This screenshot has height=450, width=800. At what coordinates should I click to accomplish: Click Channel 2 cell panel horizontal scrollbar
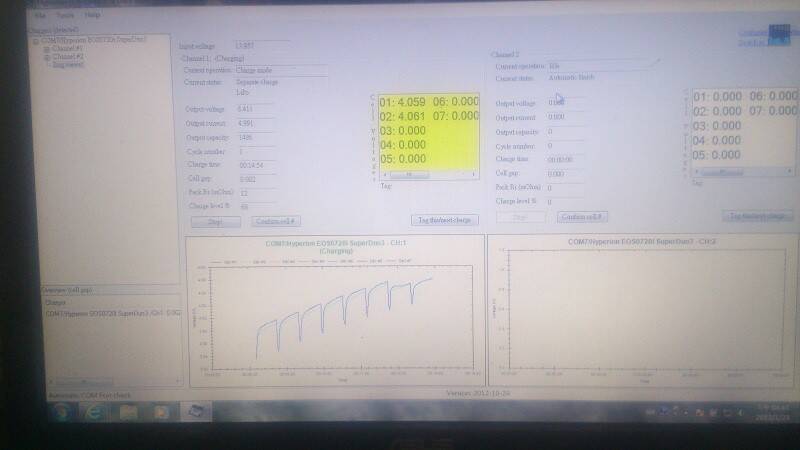pos(743,172)
